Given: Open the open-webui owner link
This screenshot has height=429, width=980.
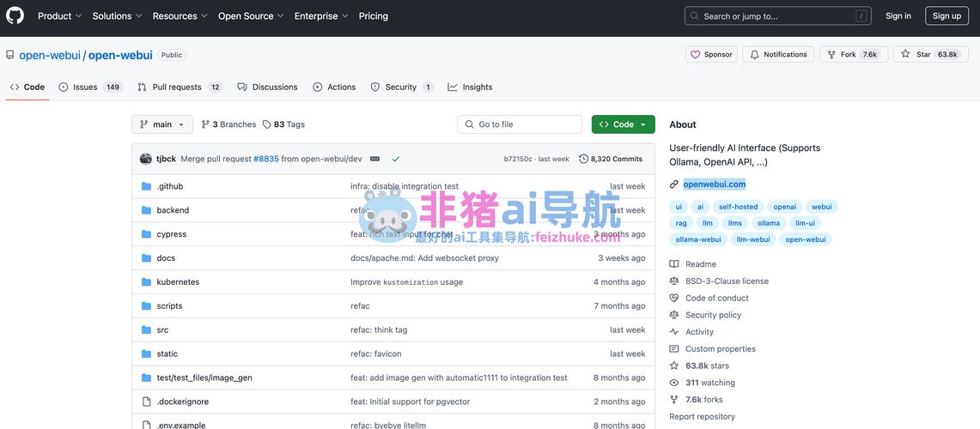Looking at the screenshot, I should click(x=49, y=55).
